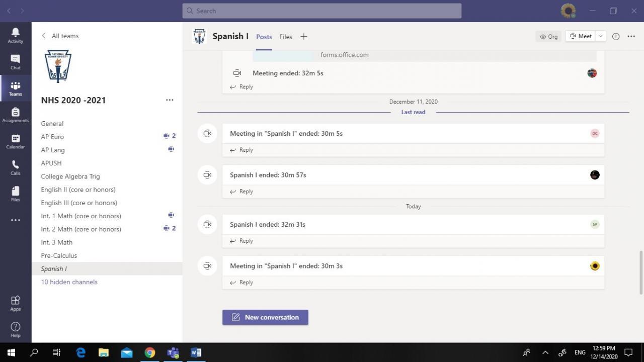Change ENG input language
This screenshot has height=362, width=644.
pyautogui.click(x=580, y=352)
